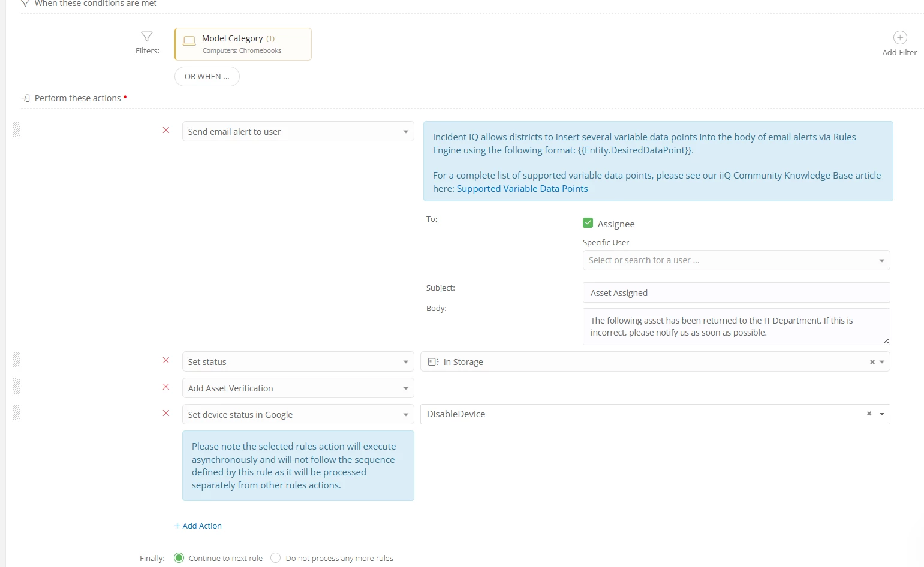Open the Add Asset Verification dropdown
This screenshot has width=924, height=567.
(x=298, y=388)
